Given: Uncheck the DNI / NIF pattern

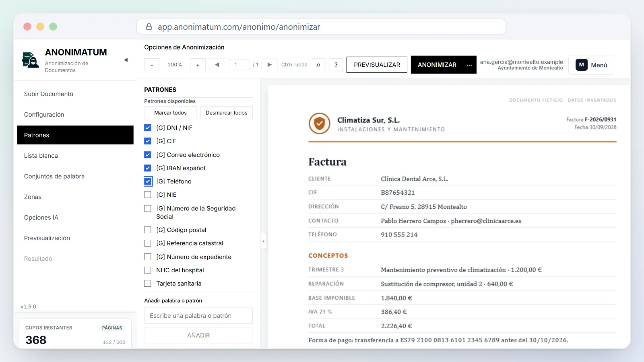Looking at the screenshot, I should pyautogui.click(x=148, y=128).
